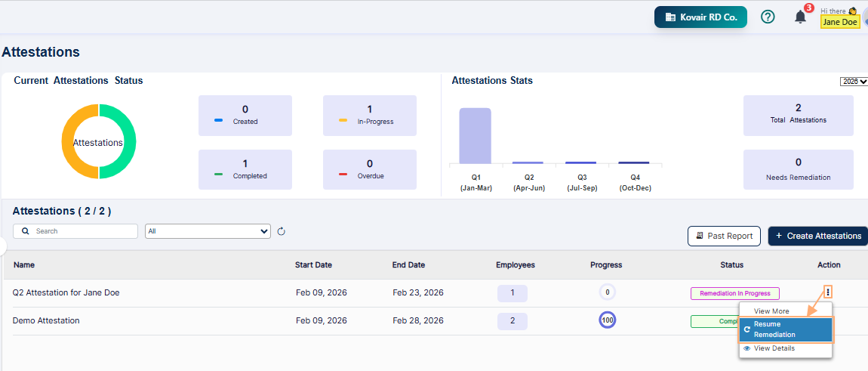Click the Created count card

point(245,116)
